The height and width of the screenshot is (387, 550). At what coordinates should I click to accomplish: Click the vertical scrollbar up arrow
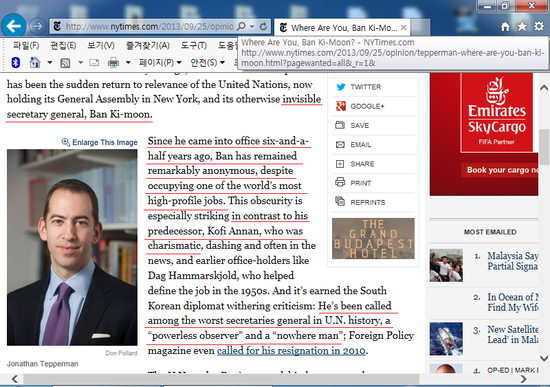pyautogui.click(x=544, y=87)
